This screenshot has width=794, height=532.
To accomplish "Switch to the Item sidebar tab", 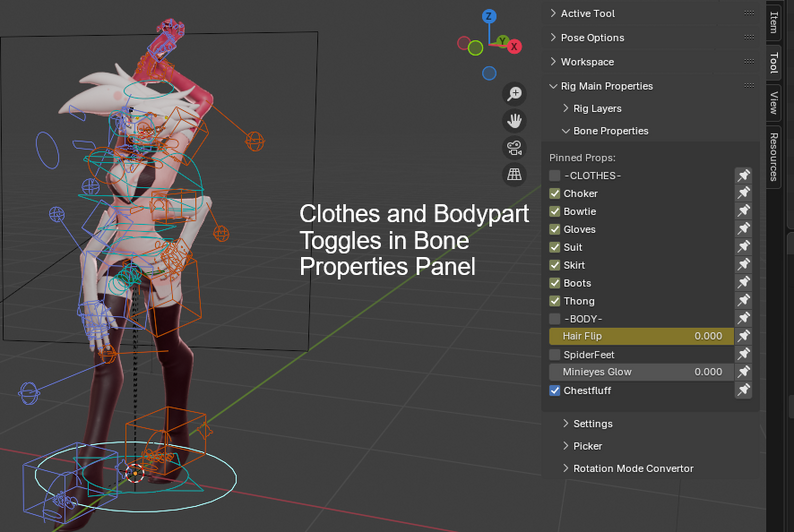I will [774, 22].
